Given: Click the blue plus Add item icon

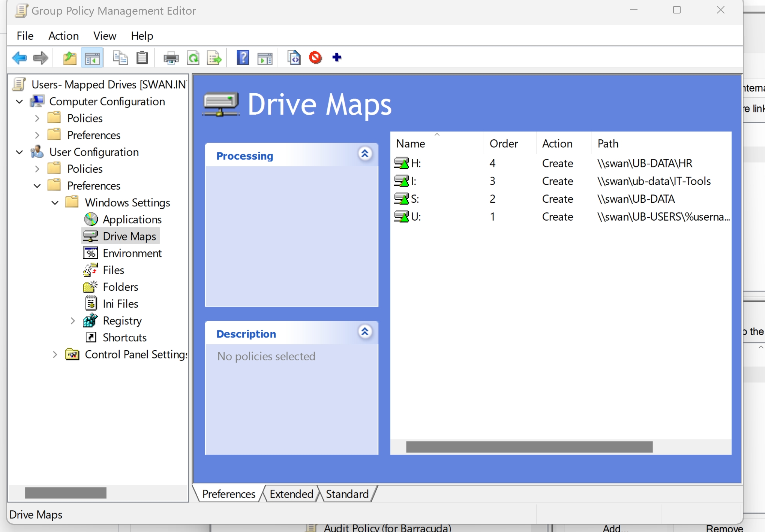Looking at the screenshot, I should (336, 58).
